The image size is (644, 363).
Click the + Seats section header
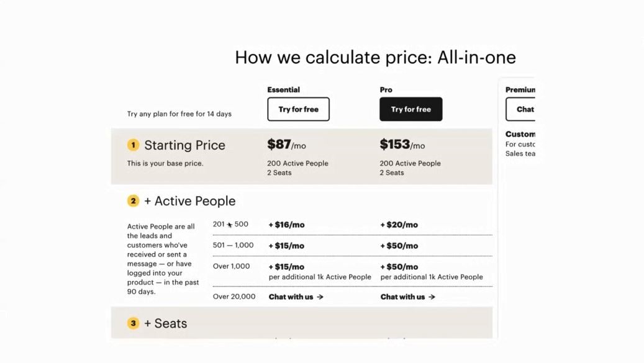pyautogui.click(x=166, y=323)
